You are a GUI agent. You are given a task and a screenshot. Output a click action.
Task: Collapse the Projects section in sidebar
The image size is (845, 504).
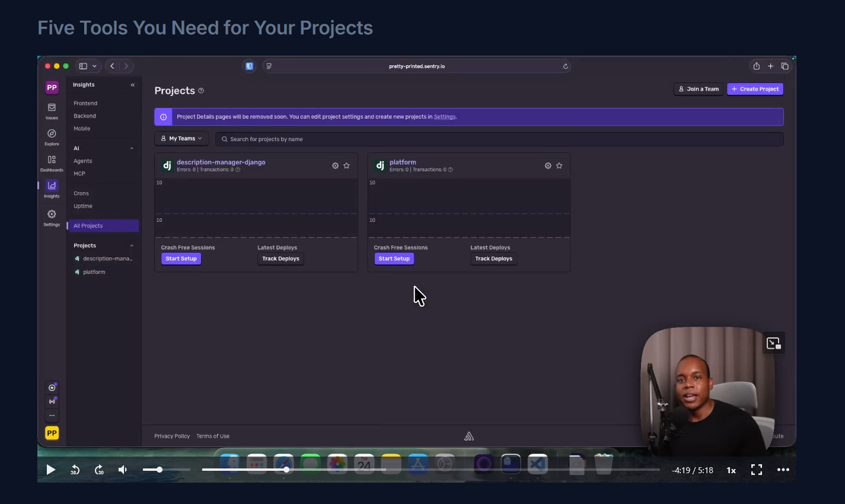point(132,245)
